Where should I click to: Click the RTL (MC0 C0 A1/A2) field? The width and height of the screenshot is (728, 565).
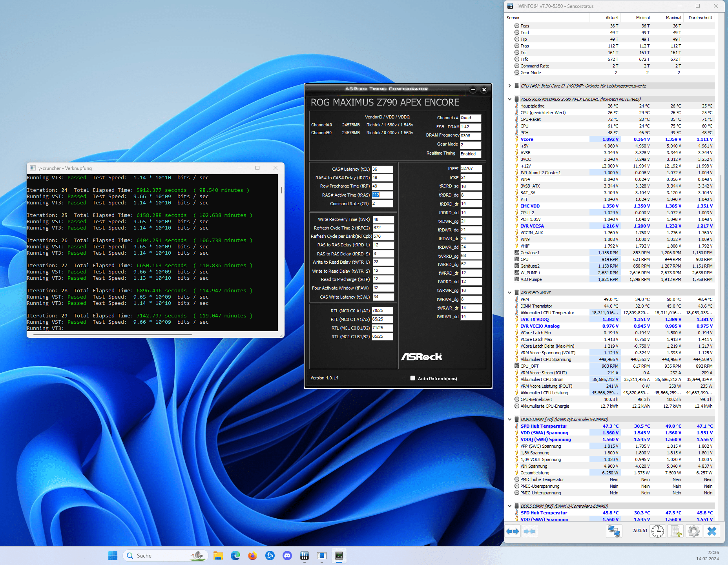(382, 311)
